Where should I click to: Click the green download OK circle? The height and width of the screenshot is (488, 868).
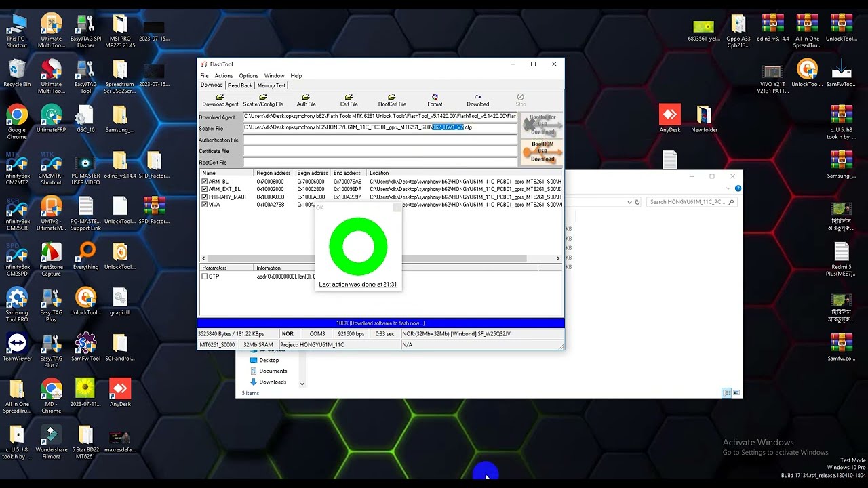358,246
